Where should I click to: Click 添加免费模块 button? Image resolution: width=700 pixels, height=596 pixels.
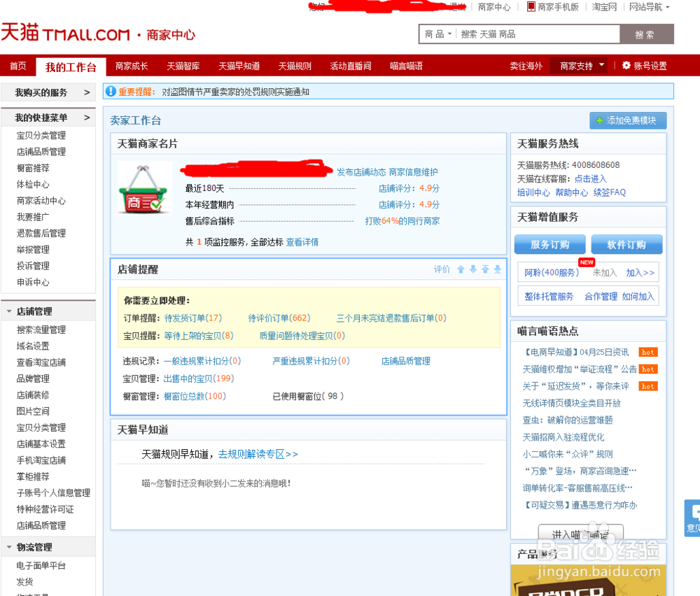pos(628,120)
